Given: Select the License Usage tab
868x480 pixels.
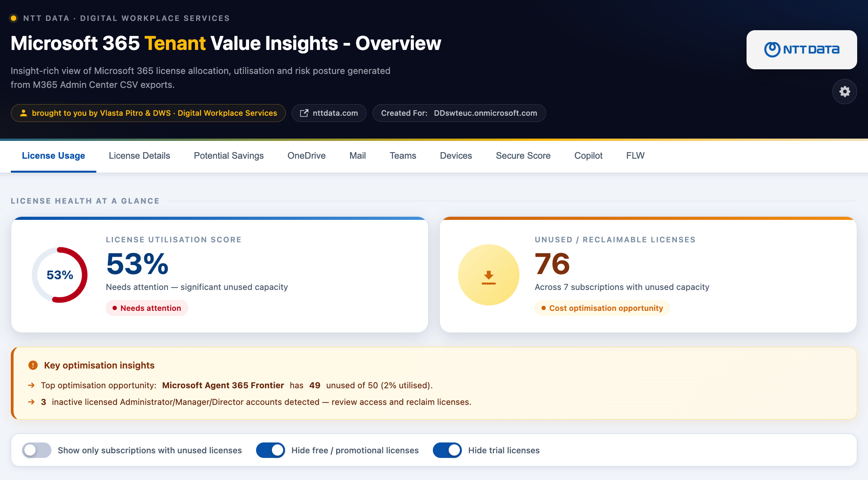Looking at the screenshot, I should (x=53, y=156).
